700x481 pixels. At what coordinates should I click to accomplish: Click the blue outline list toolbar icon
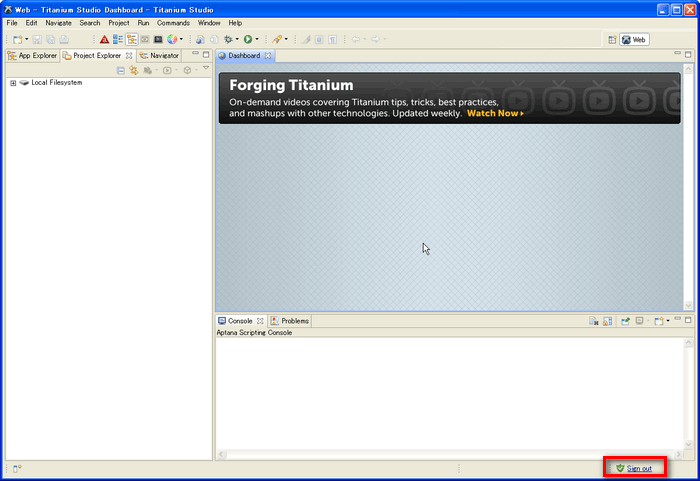pyautogui.click(x=118, y=39)
